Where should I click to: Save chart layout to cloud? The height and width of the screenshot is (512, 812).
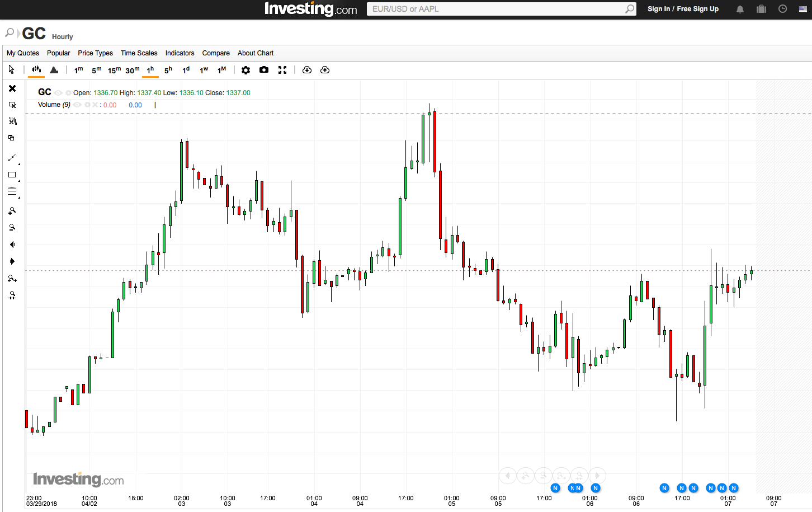[x=325, y=70]
